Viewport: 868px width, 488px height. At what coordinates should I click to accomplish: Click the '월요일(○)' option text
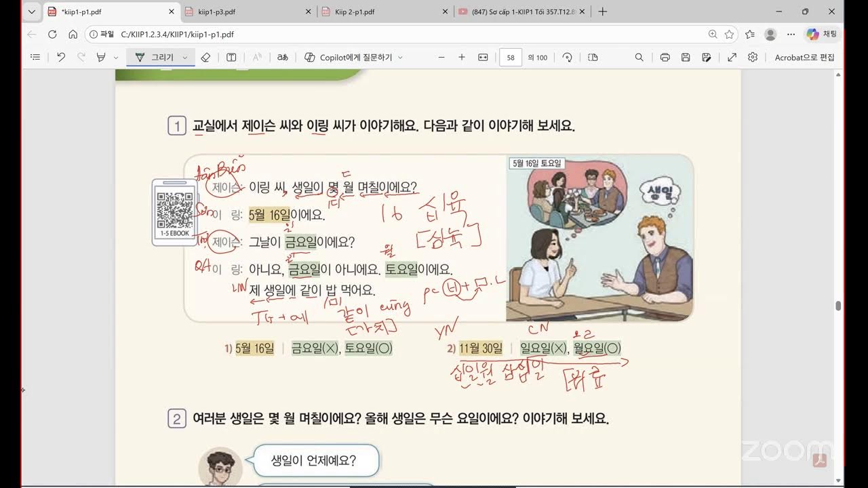597,348
